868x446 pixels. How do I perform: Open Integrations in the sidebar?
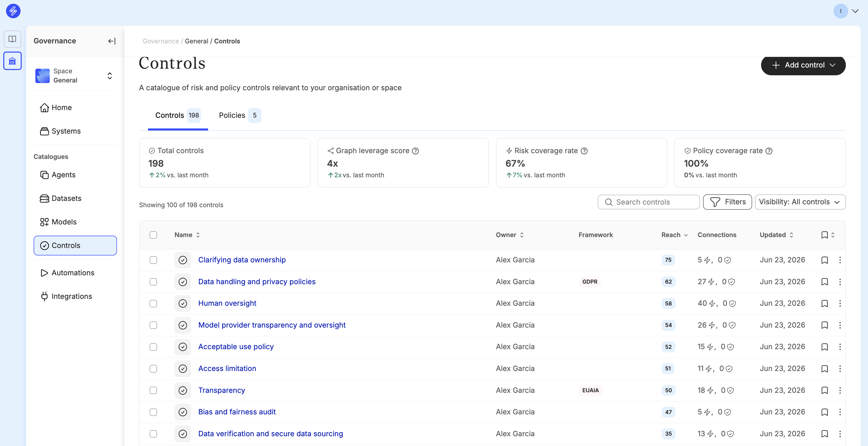[x=75, y=297]
